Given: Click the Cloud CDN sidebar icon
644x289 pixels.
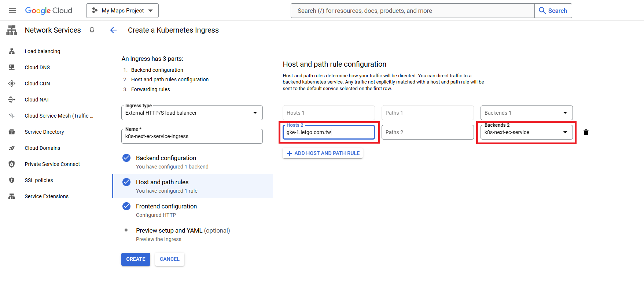Looking at the screenshot, I should (x=12, y=84).
